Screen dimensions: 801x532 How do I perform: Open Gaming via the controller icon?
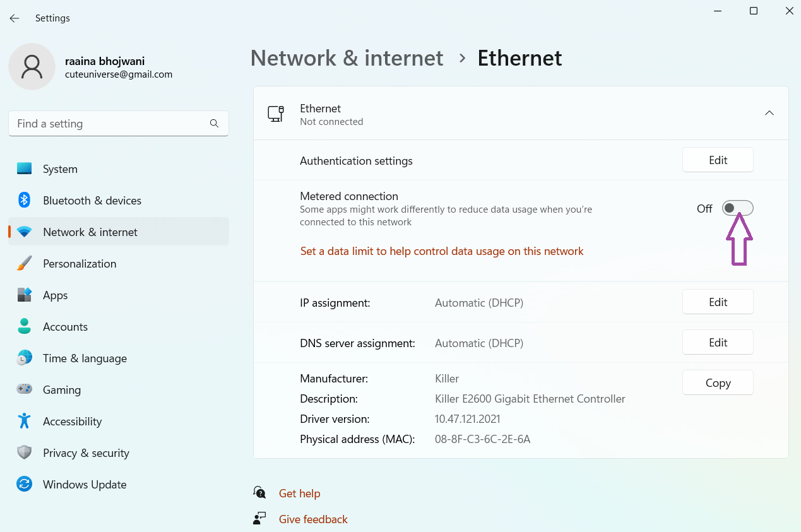point(24,390)
